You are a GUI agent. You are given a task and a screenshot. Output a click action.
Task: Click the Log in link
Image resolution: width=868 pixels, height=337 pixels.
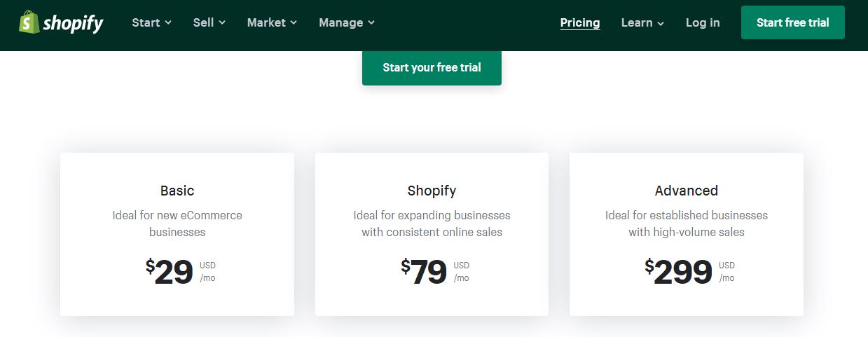click(703, 22)
